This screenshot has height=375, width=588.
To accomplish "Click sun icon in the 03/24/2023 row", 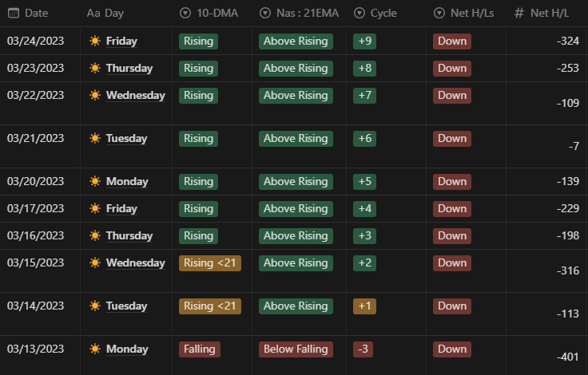I will click(x=95, y=41).
